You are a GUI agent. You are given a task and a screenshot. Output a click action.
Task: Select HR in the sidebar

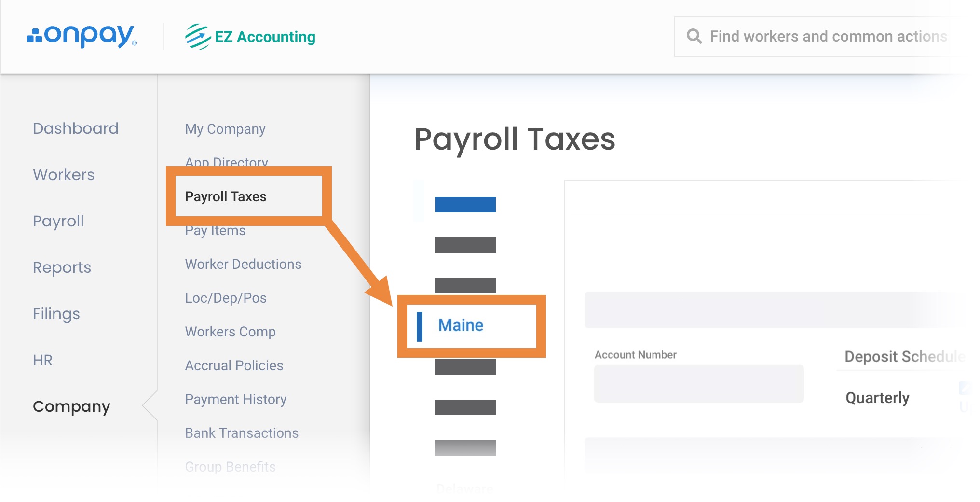tap(42, 360)
